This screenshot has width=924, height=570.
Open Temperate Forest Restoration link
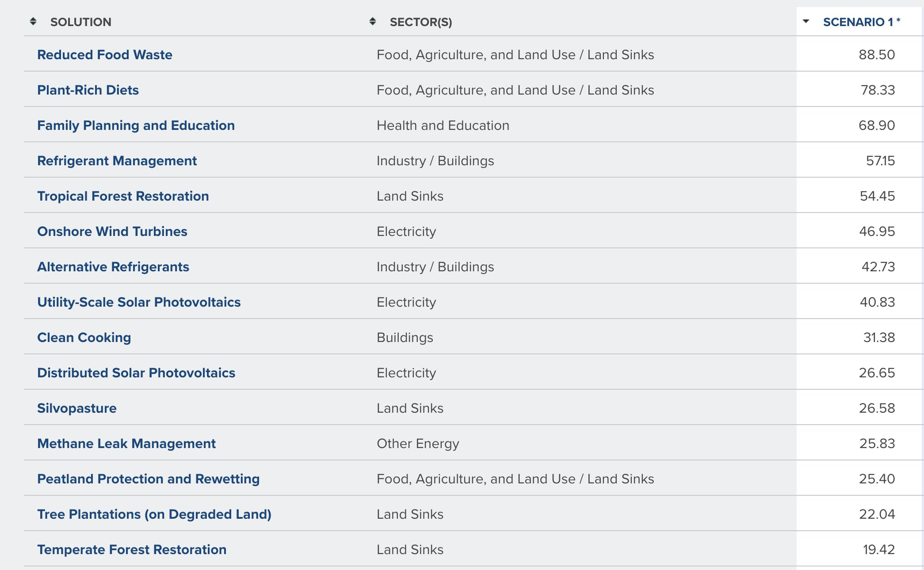(x=132, y=550)
